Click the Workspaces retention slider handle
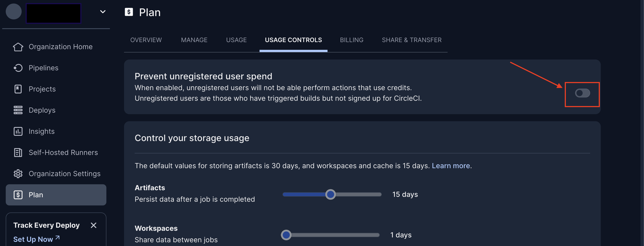Image resolution: width=644 pixels, height=246 pixels. (286, 235)
